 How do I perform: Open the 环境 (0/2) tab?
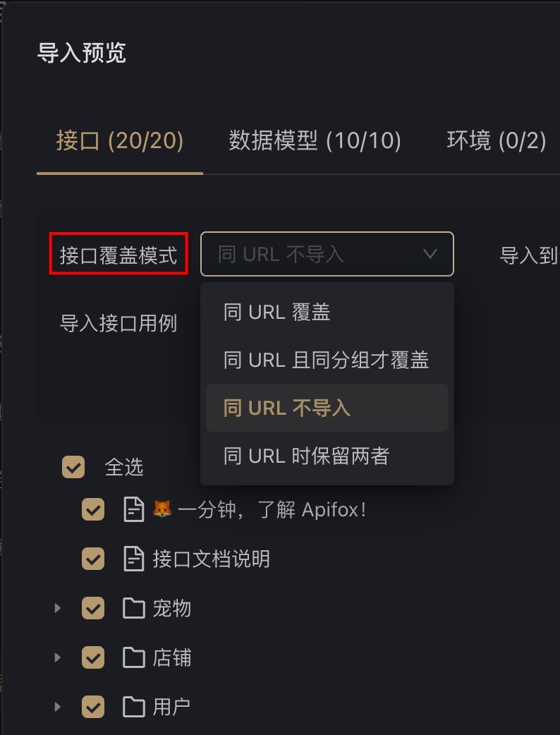coord(497,140)
